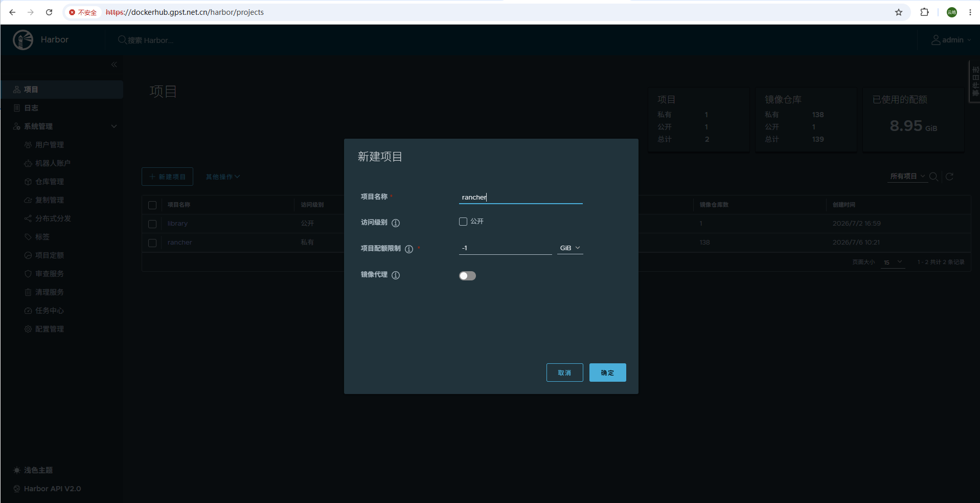Click the 创建时间 column header
980x503 pixels.
[844, 205]
